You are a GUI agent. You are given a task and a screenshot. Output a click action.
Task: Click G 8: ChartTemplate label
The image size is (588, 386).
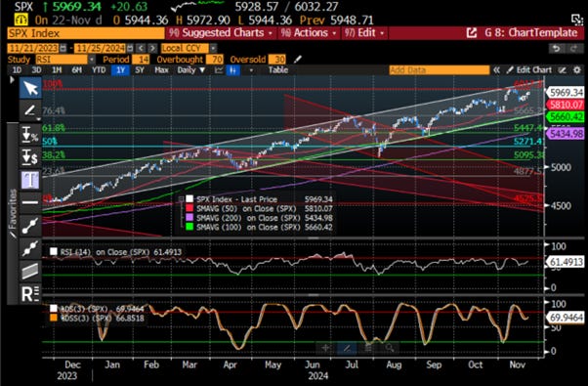(530, 33)
